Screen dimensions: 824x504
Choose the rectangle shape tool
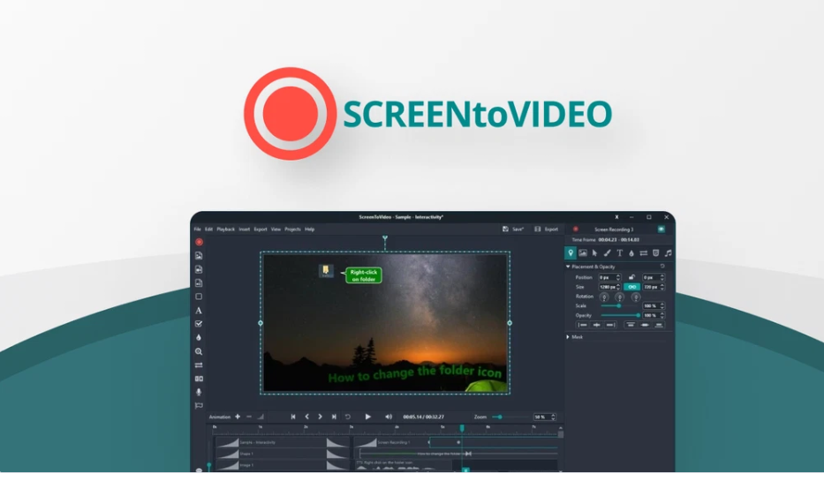click(x=199, y=297)
